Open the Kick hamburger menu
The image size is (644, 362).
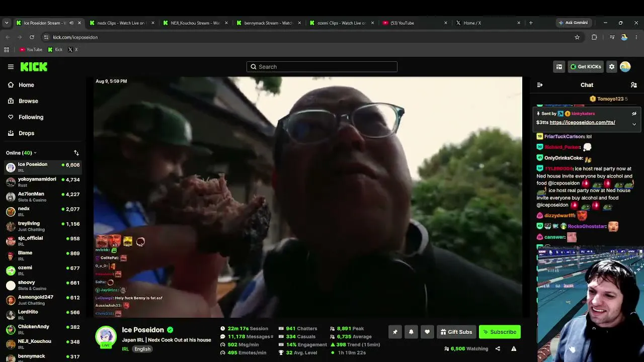click(x=11, y=66)
